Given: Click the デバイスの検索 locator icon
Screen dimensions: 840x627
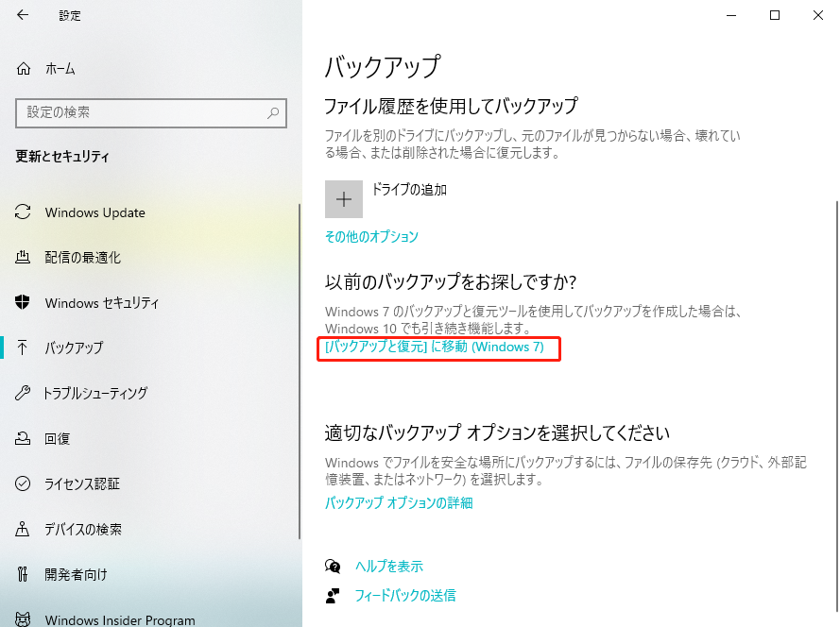Looking at the screenshot, I should coord(23,529).
